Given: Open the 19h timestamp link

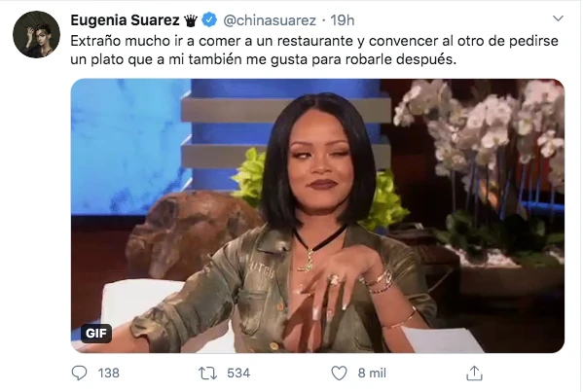Looking at the screenshot, I should click(342, 20).
